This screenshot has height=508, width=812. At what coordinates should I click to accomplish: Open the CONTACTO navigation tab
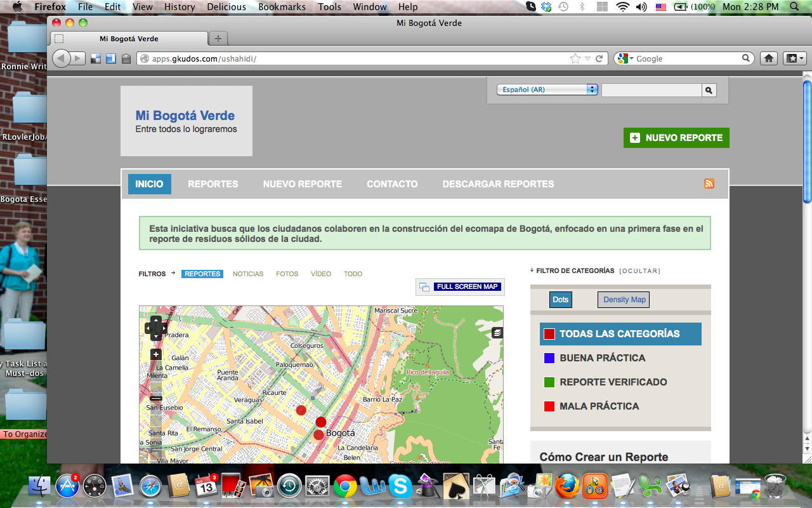(x=392, y=184)
